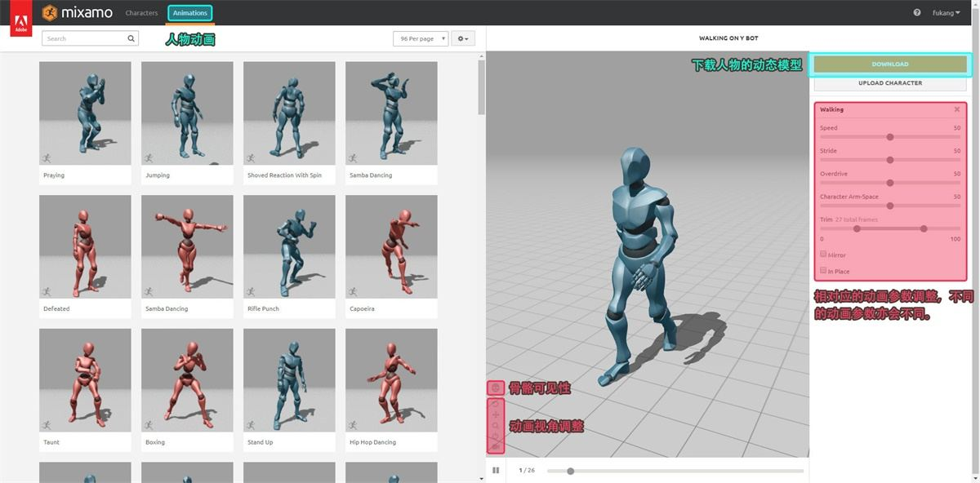Adjust the Speed slider handle
This screenshot has height=483, width=980.
tap(890, 137)
